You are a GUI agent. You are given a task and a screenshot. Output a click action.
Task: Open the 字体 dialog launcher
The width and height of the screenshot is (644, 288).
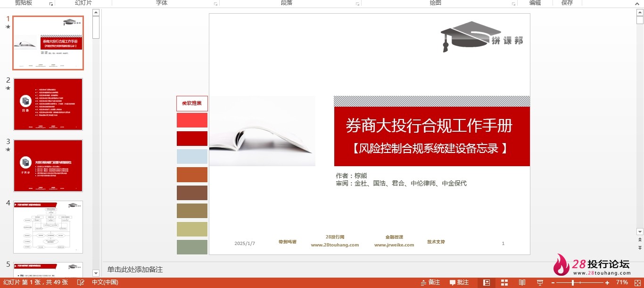click(x=215, y=4)
